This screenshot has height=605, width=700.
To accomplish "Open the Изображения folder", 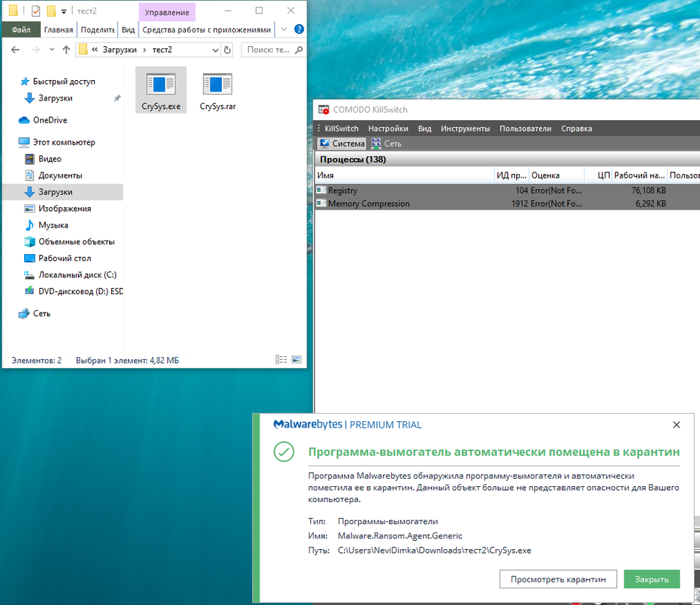I will click(x=58, y=209).
